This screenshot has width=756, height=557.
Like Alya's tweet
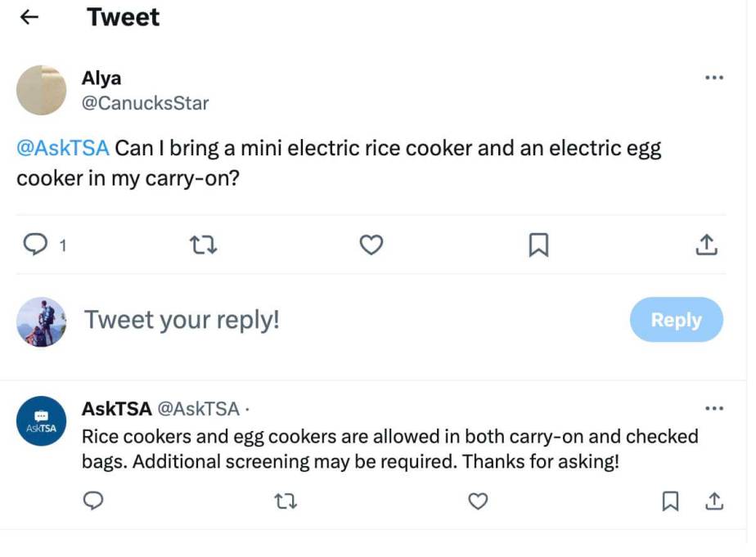pos(371,245)
